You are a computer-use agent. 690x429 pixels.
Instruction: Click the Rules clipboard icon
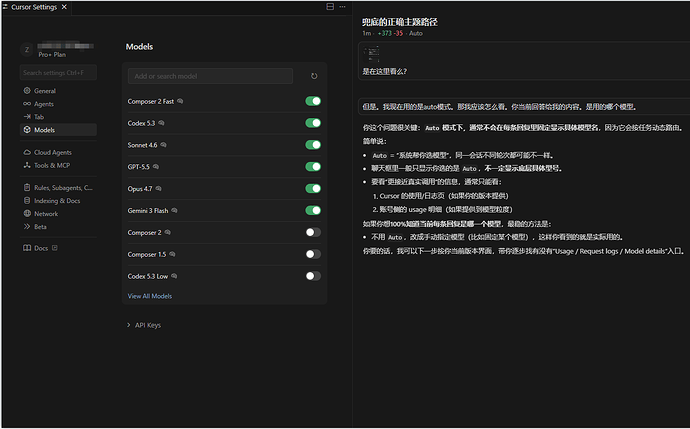(x=27, y=187)
